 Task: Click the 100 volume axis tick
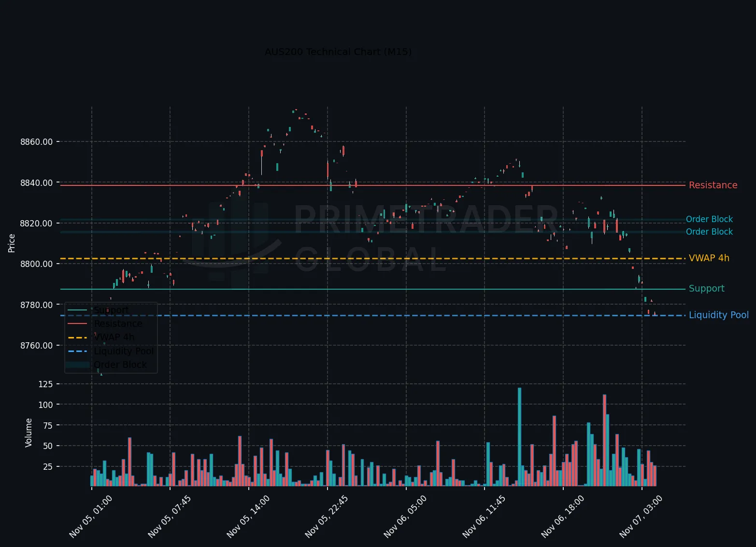tap(45, 405)
